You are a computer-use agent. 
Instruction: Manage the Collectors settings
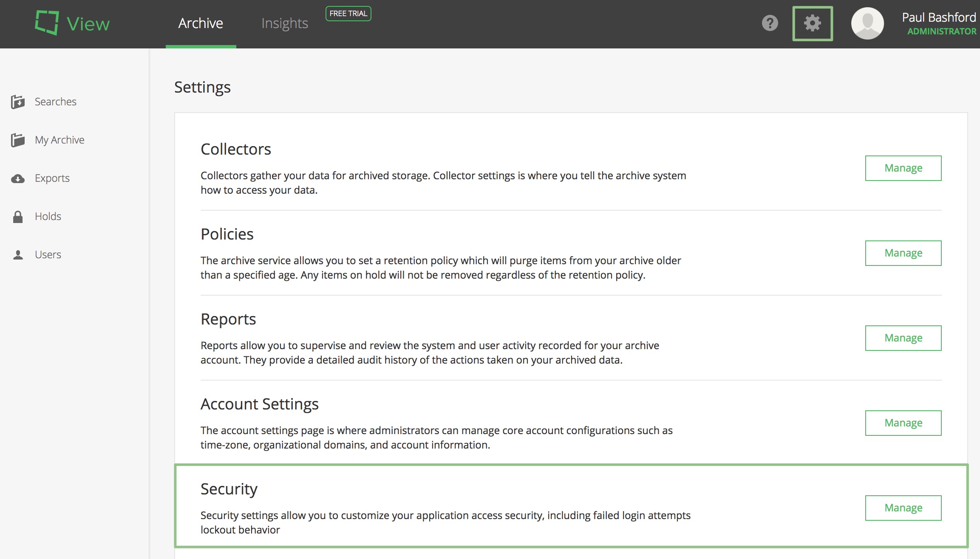[x=903, y=168]
